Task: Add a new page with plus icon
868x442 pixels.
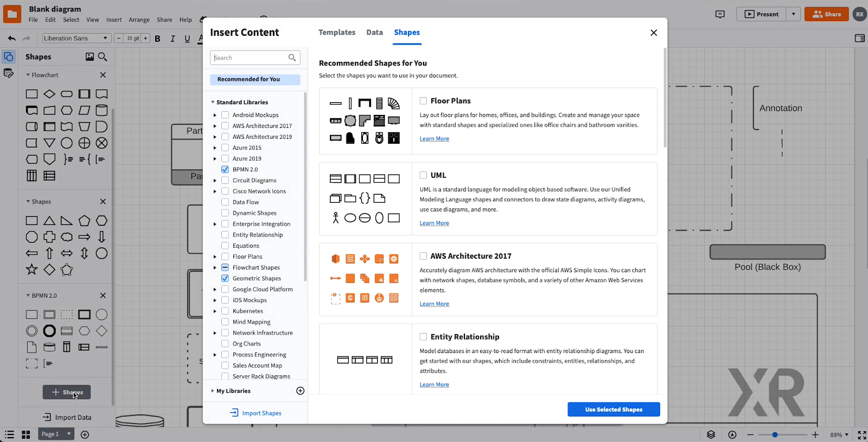Action: pos(85,434)
